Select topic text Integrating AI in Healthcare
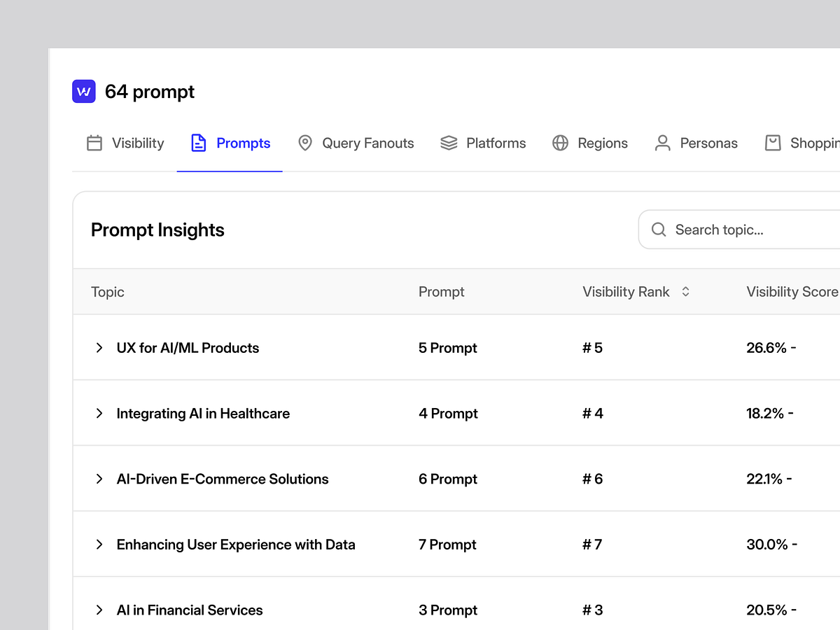840x630 pixels. pos(203,414)
